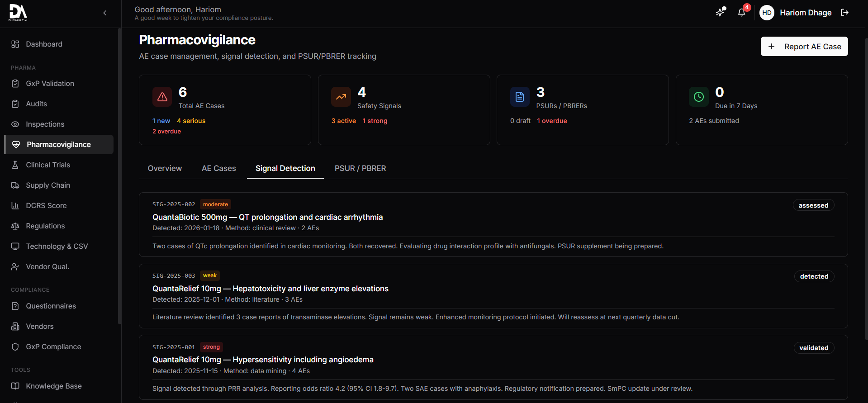Collapse the sidebar with the chevron
Viewport: 868px width, 403px height.
105,13
